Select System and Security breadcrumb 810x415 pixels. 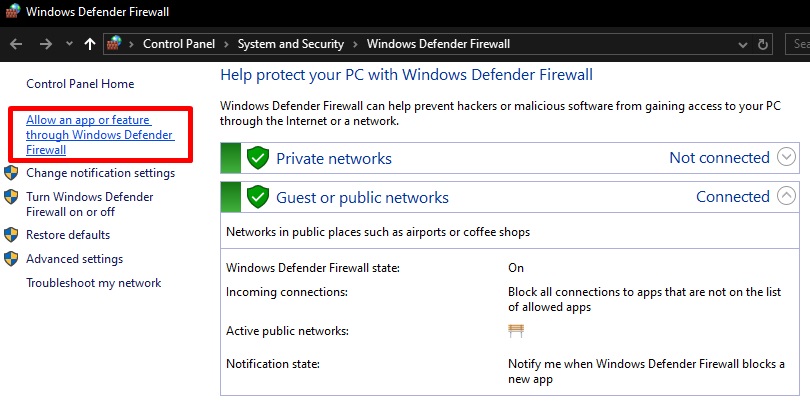pyautogui.click(x=291, y=44)
